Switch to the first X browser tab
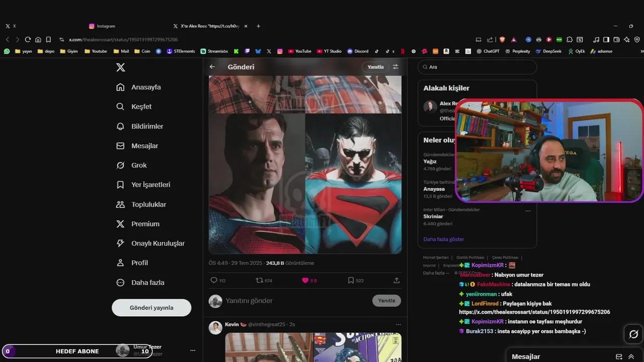 tap(10, 26)
